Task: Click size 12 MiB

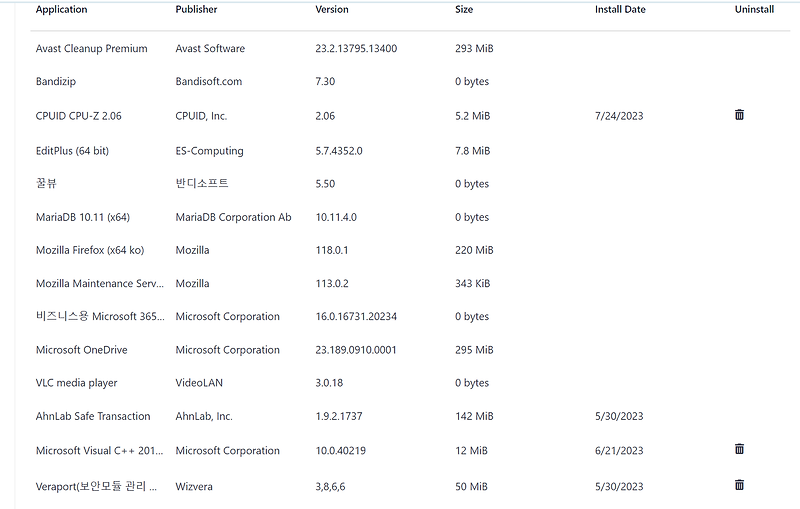Action: click(471, 451)
